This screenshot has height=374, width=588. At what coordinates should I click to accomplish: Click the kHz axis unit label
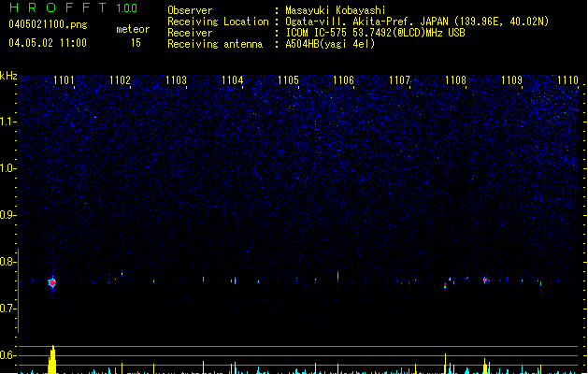tap(8, 76)
